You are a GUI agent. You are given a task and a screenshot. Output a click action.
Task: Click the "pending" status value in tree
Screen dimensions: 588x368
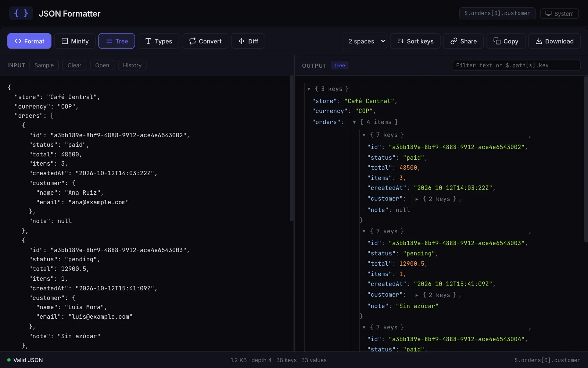(419, 253)
